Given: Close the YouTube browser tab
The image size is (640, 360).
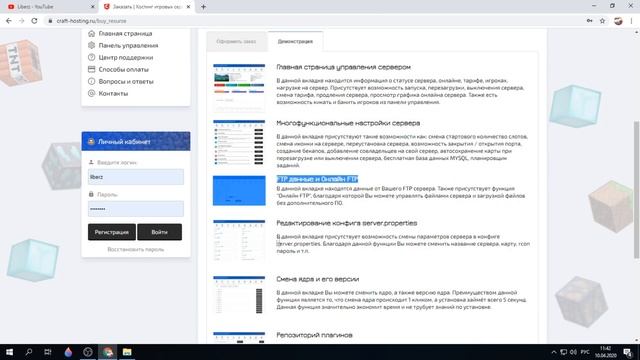Looking at the screenshot, I should coord(92,7).
